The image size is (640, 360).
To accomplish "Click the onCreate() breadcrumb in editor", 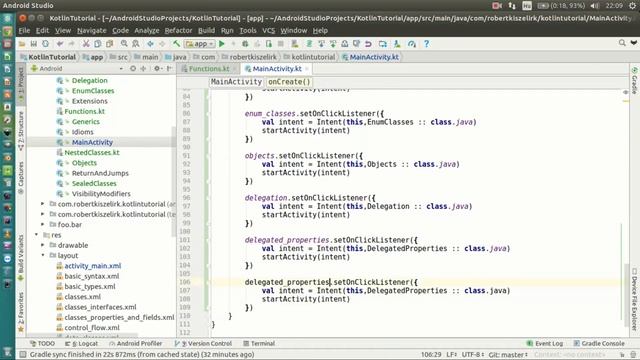I will (x=289, y=82).
